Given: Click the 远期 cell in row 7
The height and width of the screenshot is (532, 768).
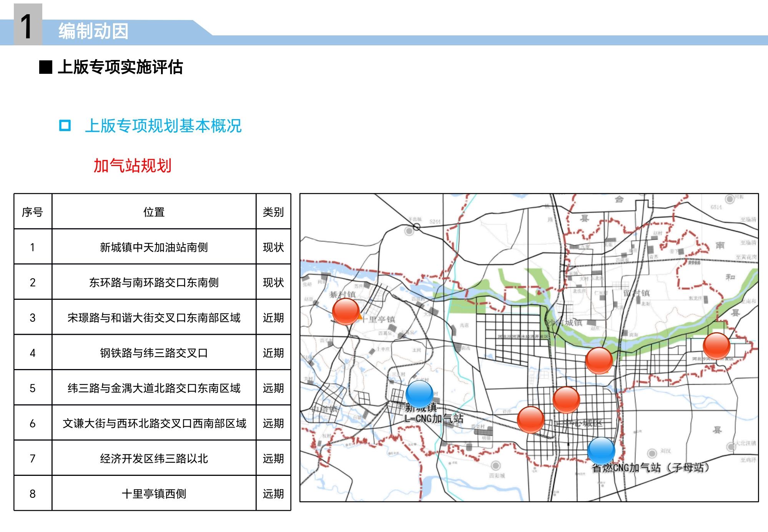Looking at the screenshot, I should 273,459.
